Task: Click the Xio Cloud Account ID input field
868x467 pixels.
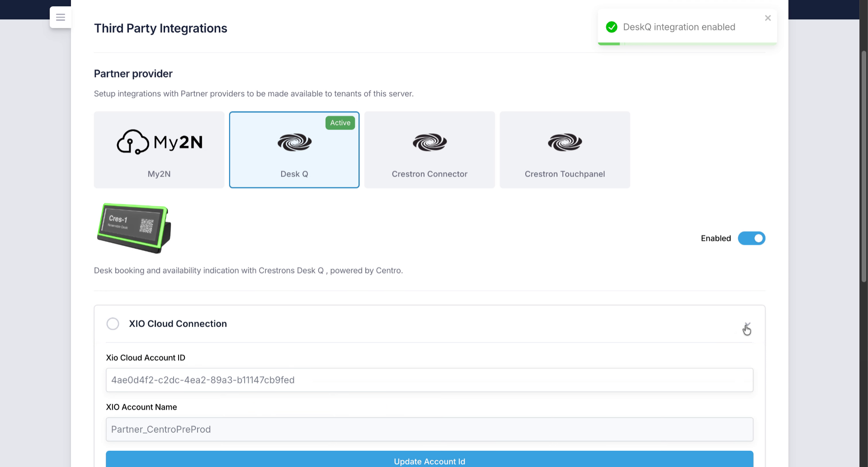Action: coord(429,380)
